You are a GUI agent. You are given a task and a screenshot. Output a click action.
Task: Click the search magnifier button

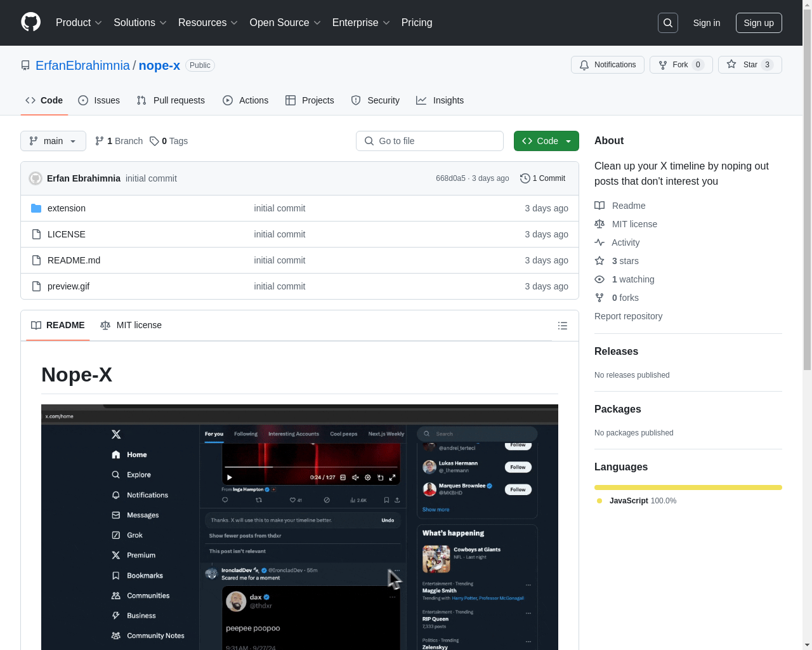point(668,23)
